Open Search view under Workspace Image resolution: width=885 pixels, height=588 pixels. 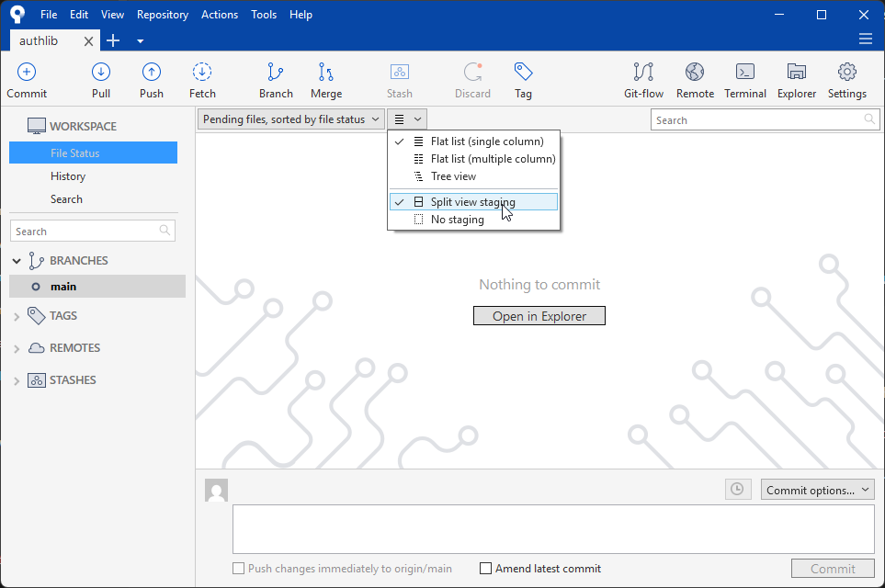pyautogui.click(x=66, y=199)
